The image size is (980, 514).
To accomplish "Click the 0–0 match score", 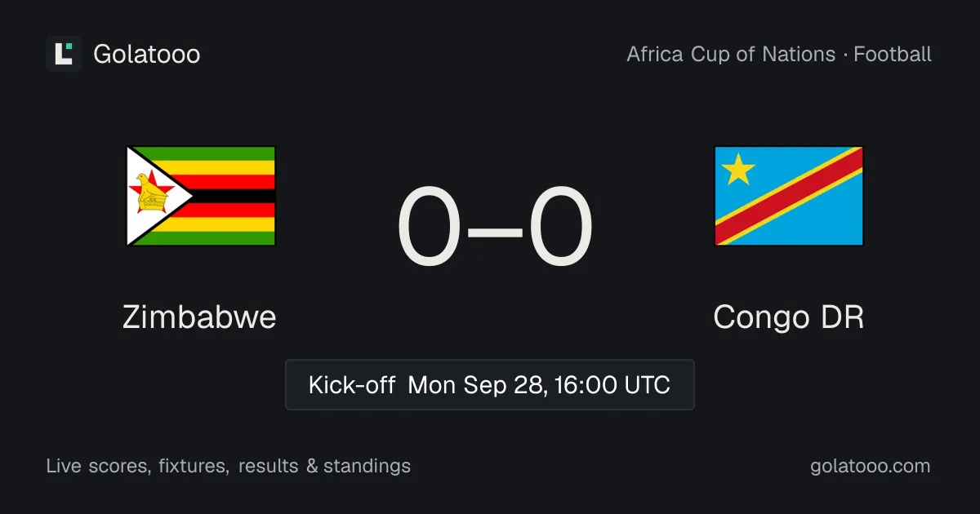I will 495,228.
